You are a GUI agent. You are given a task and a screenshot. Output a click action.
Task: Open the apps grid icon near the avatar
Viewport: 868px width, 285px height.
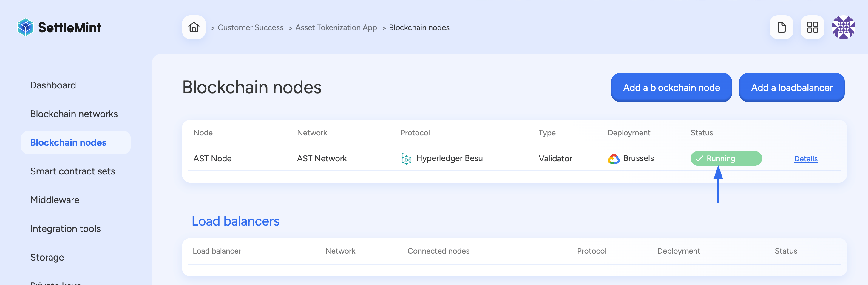point(813,27)
